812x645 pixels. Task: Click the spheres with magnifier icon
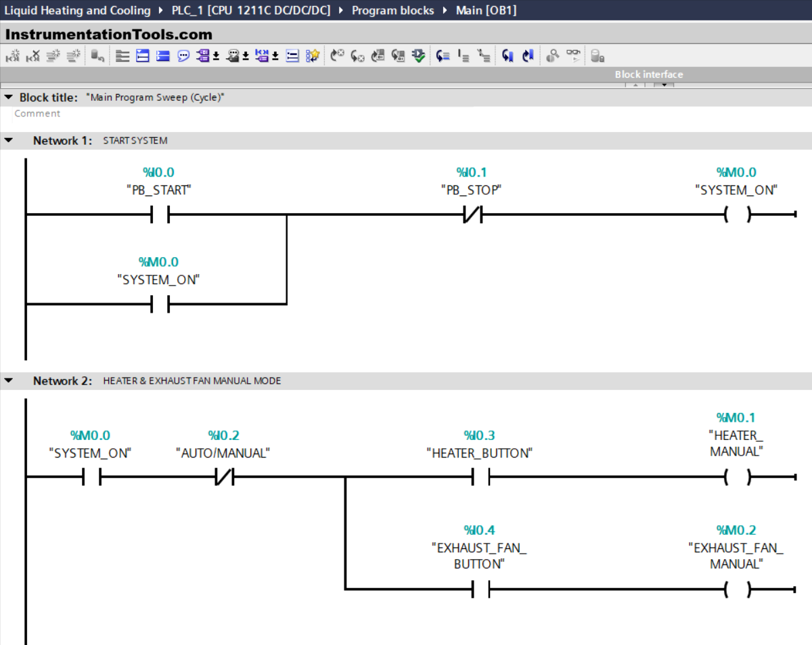tap(553, 56)
